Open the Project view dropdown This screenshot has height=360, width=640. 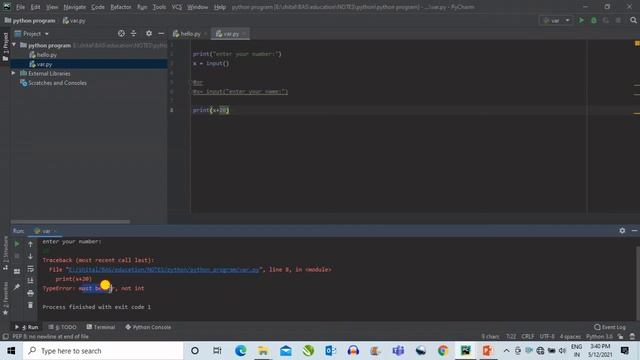(32, 33)
